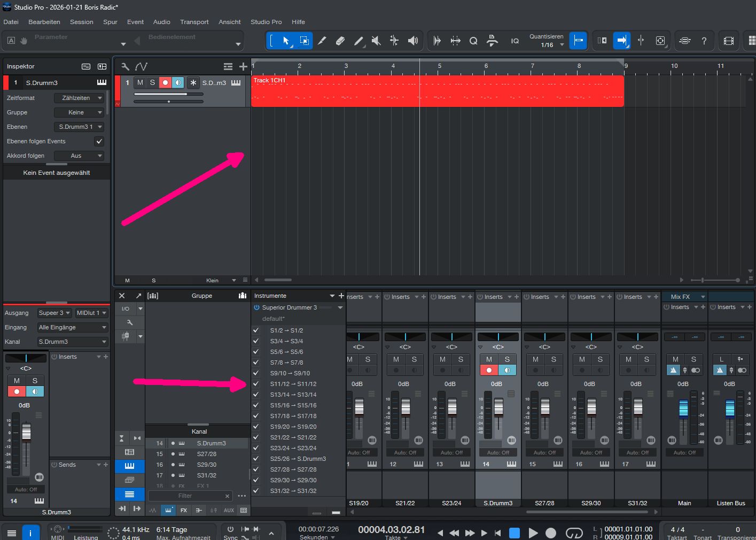This screenshot has height=540, width=756.
Task: Click the help question mark icon
Action: pos(704,41)
